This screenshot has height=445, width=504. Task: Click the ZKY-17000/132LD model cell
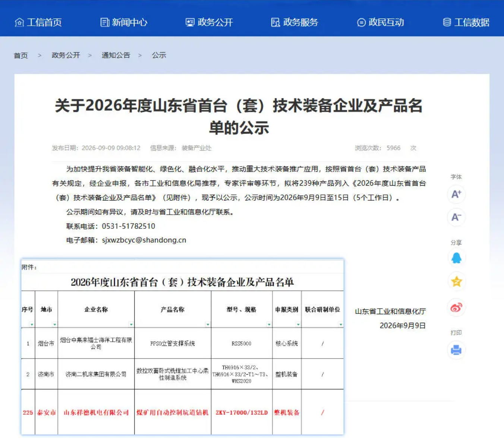point(242,413)
